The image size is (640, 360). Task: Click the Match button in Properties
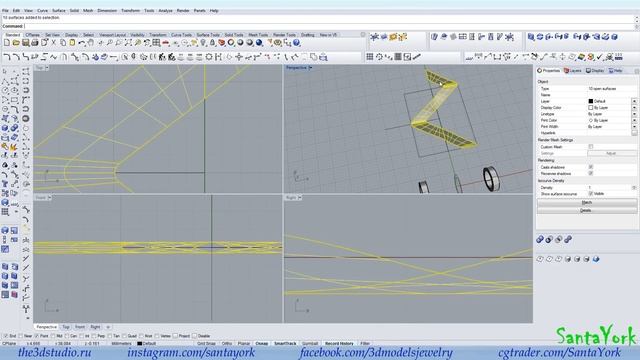pos(586,202)
